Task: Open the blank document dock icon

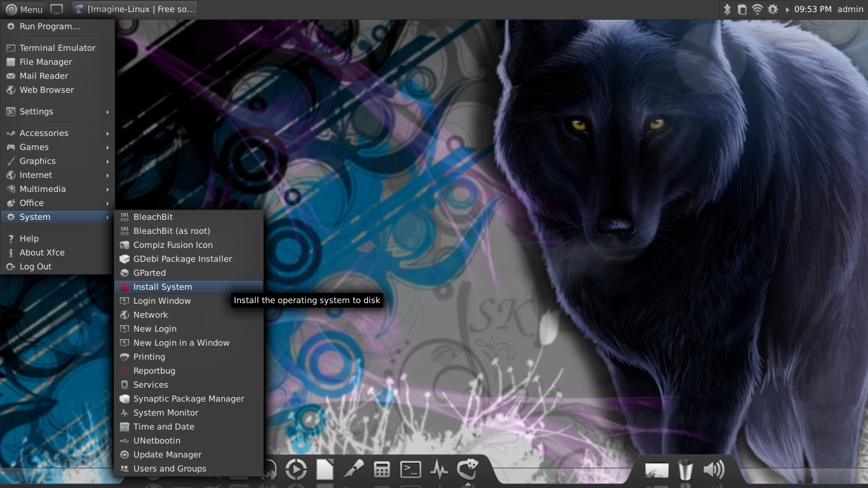Action: (325, 470)
